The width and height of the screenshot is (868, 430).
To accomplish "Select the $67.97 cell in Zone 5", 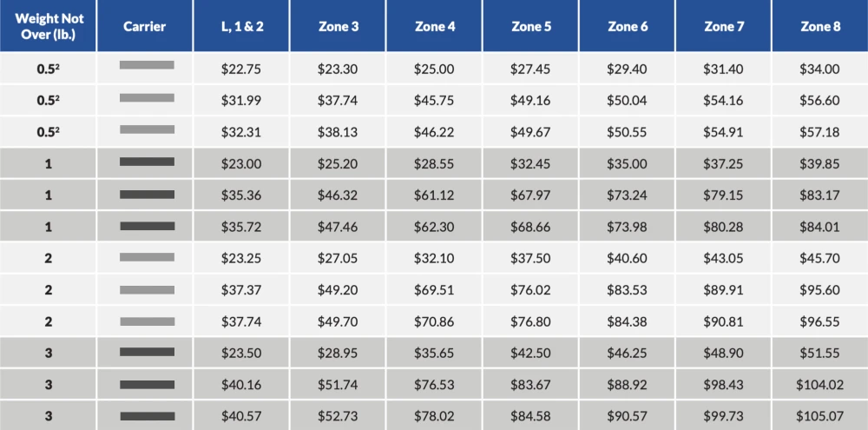I will 531,195.
